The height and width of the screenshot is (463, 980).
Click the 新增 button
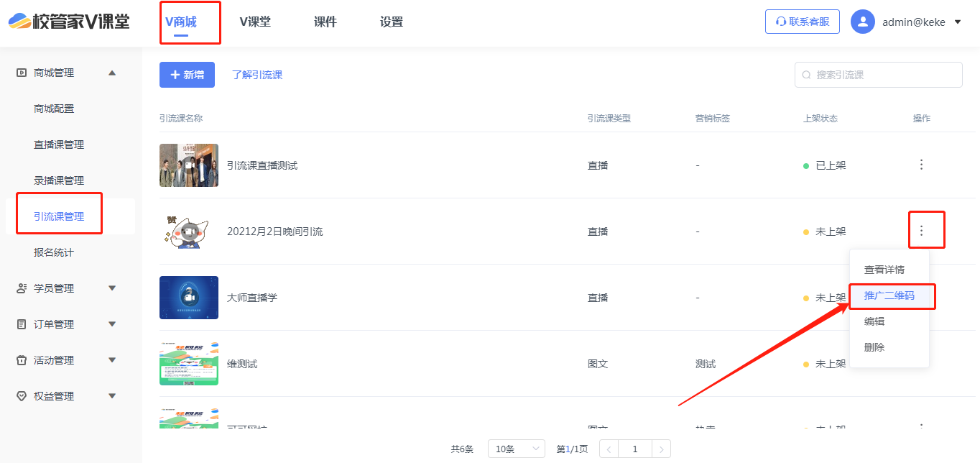click(187, 75)
